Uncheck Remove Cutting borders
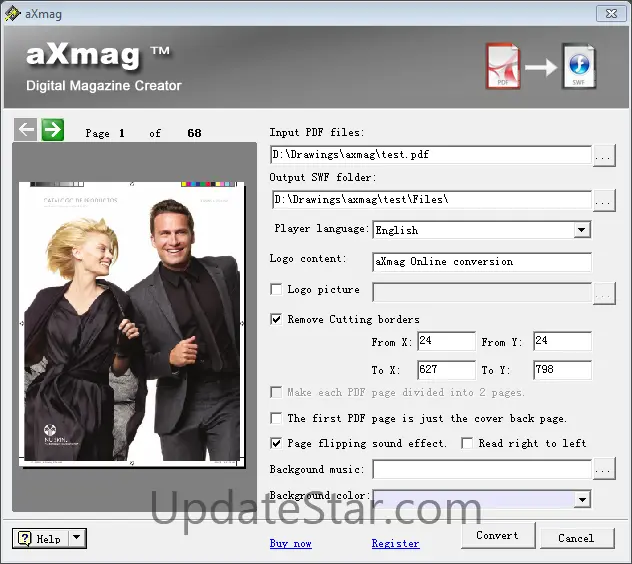632x564 pixels. click(276, 319)
